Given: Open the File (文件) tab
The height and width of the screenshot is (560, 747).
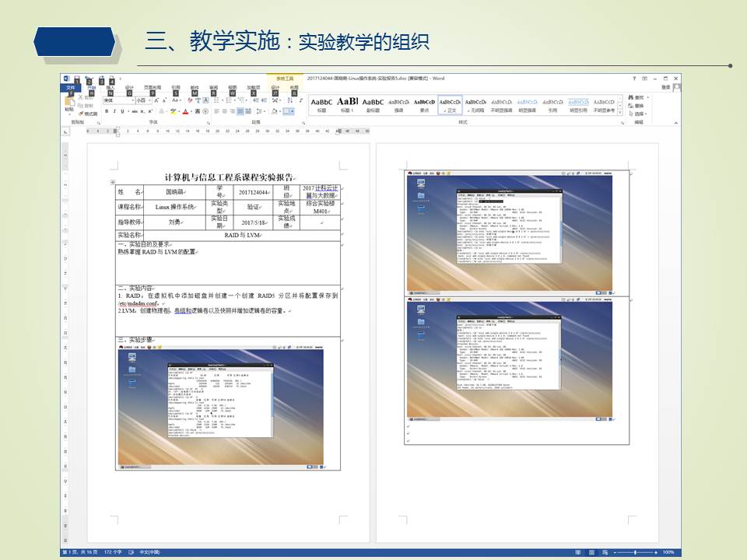Looking at the screenshot, I should 70,88.
